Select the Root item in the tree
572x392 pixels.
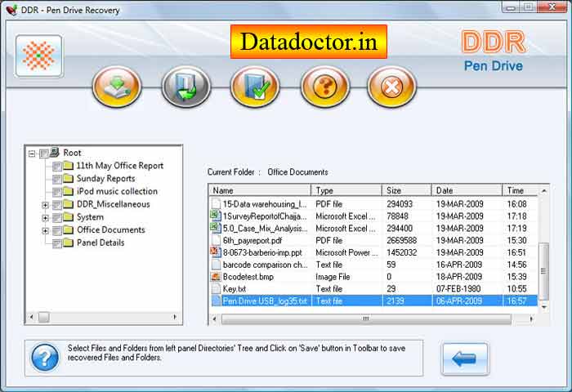click(72, 153)
